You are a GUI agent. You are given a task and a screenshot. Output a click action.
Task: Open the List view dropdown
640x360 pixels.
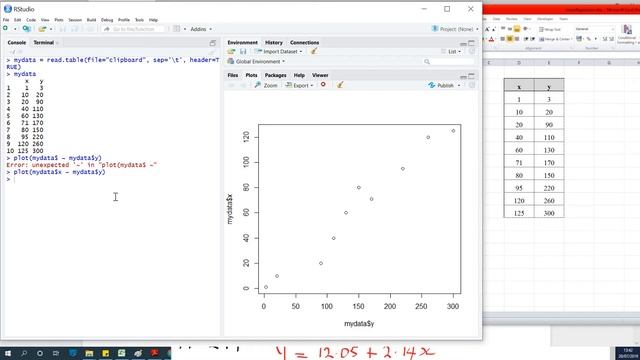click(451, 51)
